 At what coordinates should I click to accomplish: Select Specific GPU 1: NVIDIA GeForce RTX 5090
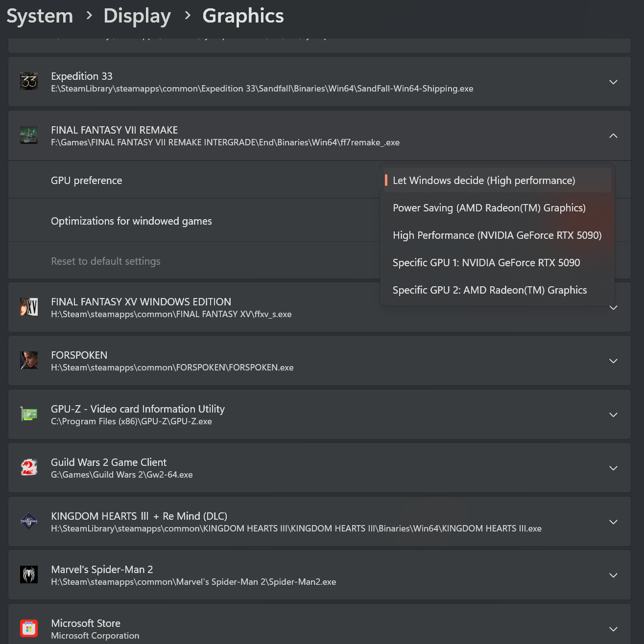tap(497, 262)
